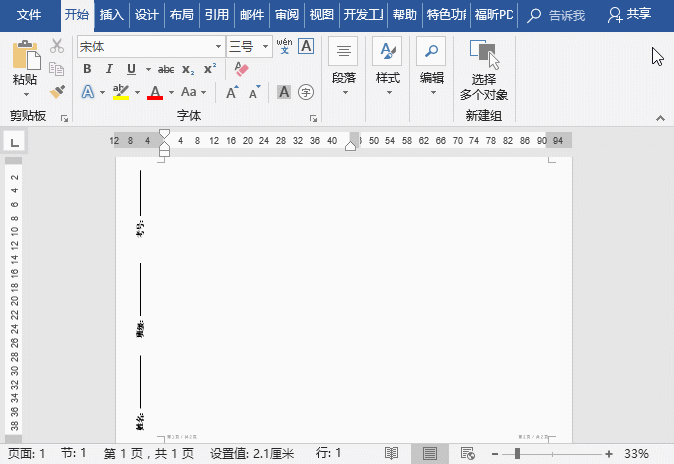Click the strikethrough abc icon
674x464 pixels.
click(166, 69)
